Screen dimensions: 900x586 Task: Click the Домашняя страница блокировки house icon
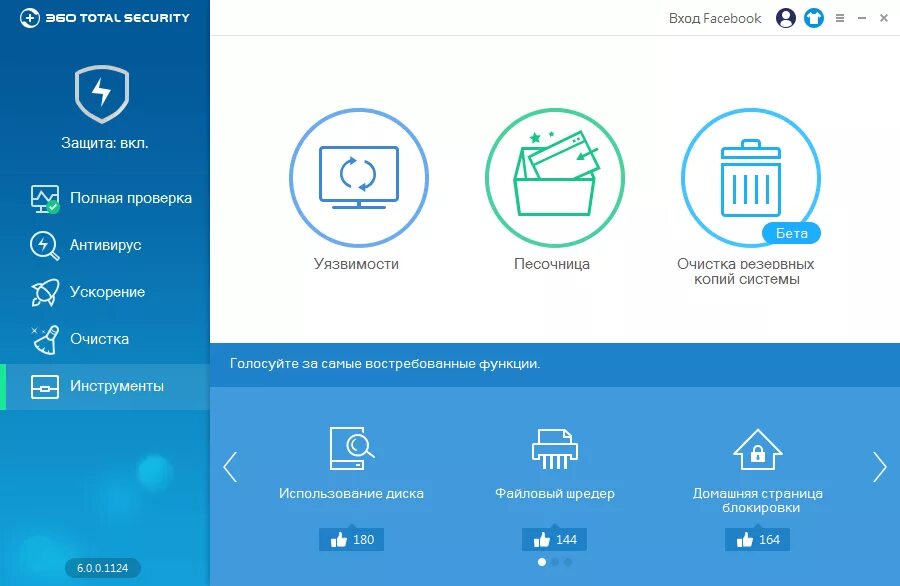(x=758, y=449)
